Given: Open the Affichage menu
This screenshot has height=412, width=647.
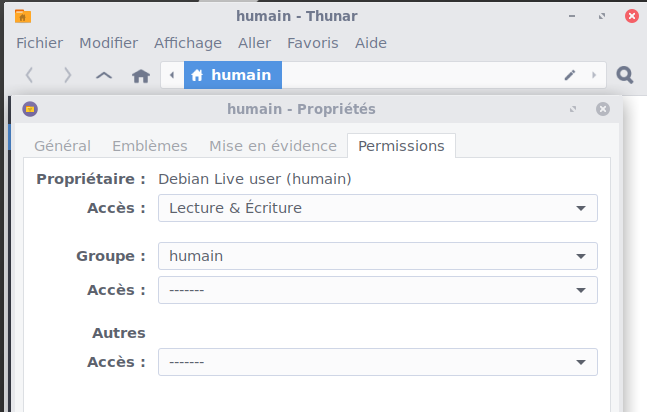Looking at the screenshot, I should coord(187,43).
